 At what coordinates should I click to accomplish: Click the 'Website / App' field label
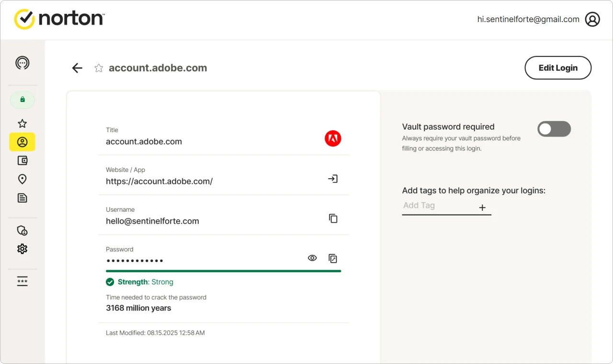click(x=125, y=170)
